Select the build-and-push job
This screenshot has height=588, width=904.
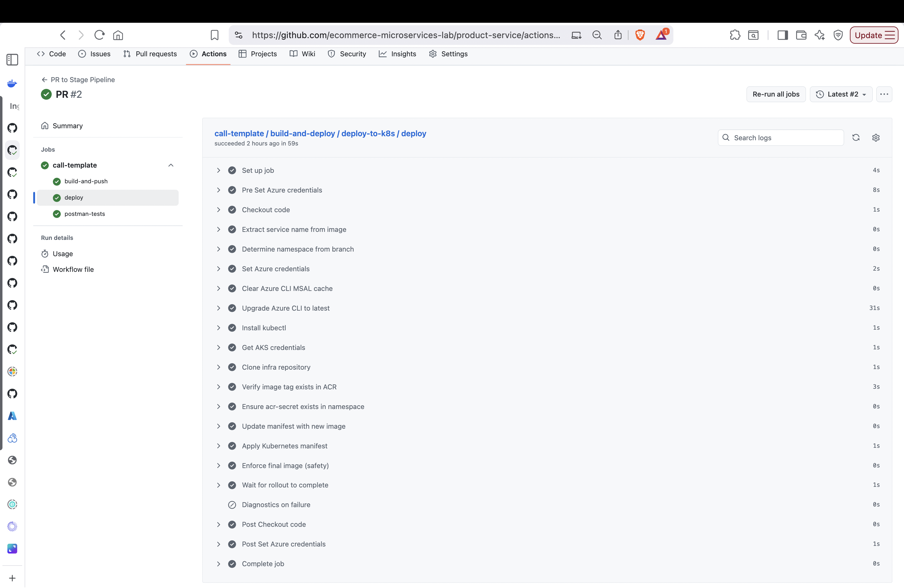(86, 181)
